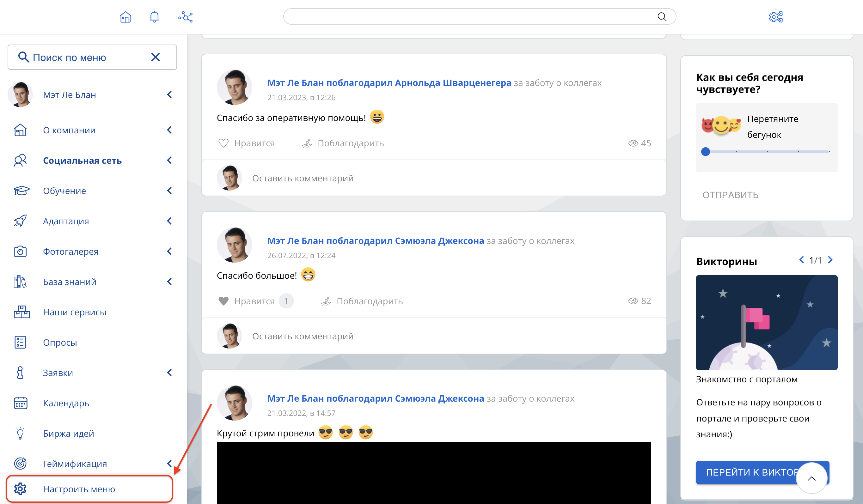
Task: Clear menu search with the X icon
Action: 156,57
